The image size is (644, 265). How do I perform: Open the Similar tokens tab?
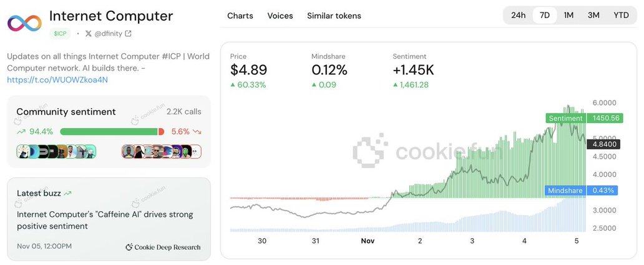coord(334,16)
